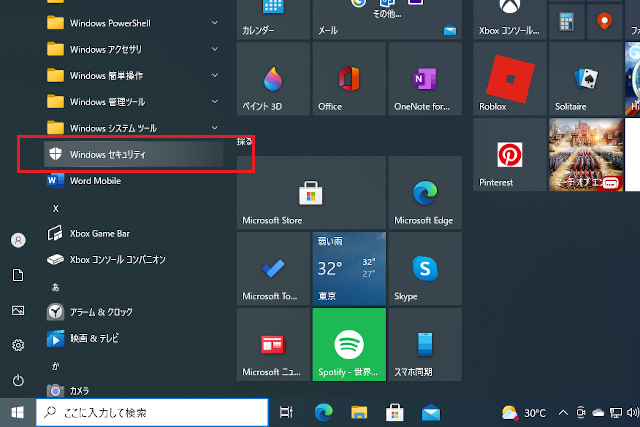The height and width of the screenshot is (427, 640).
Task: Open the weather tile showing 東京
Action: tap(349, 269)
